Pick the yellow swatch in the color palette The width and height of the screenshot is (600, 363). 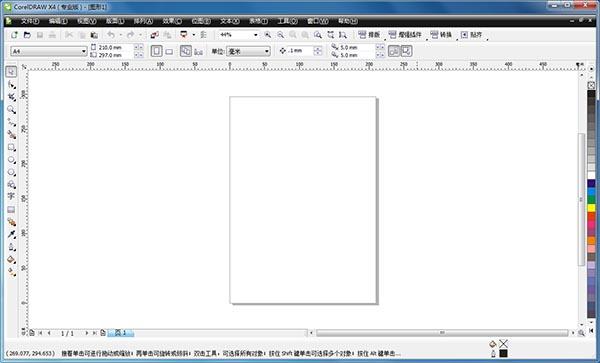click(x=591, y=208)
